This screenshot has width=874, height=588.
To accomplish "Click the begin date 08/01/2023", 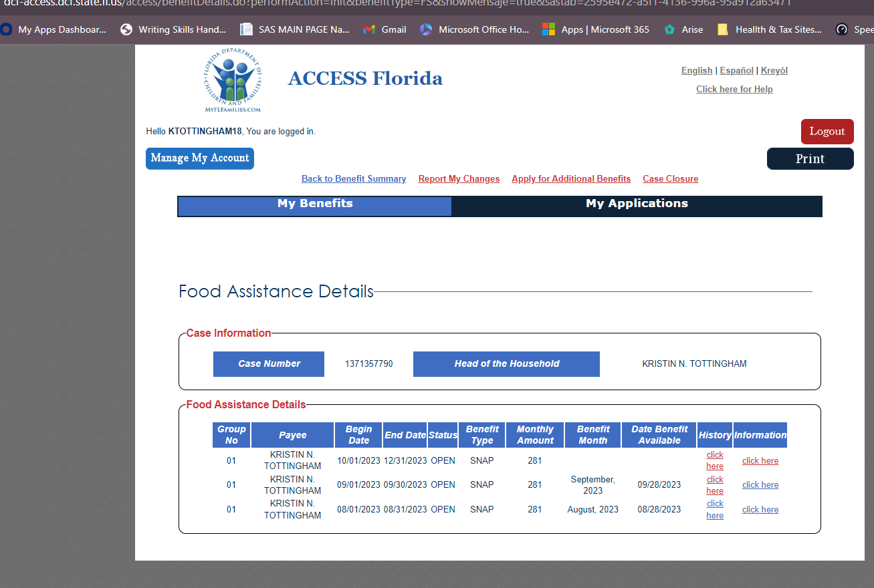I will point(358,510).
